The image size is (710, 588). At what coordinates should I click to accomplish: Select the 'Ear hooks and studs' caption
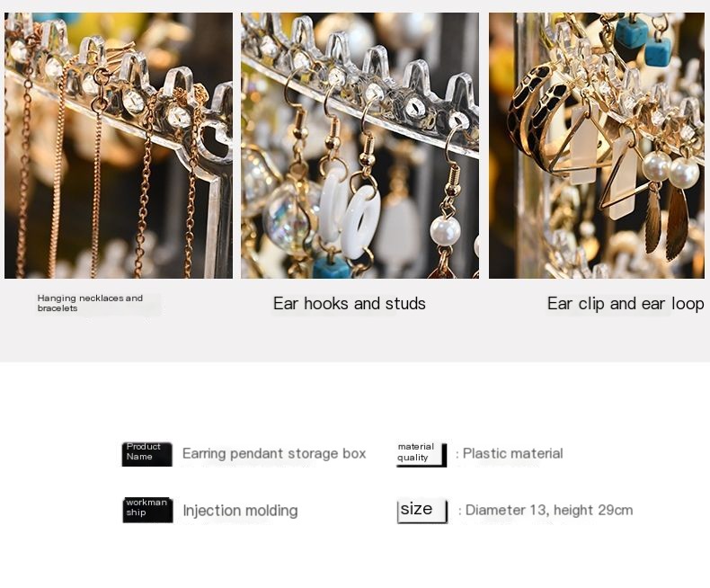[x=349, y=304]
